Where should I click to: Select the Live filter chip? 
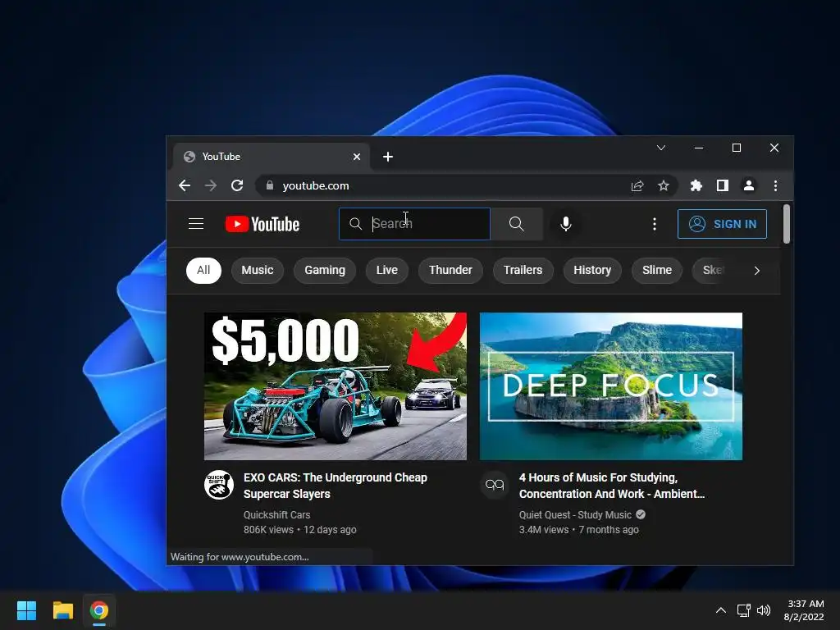coord(387,270)
